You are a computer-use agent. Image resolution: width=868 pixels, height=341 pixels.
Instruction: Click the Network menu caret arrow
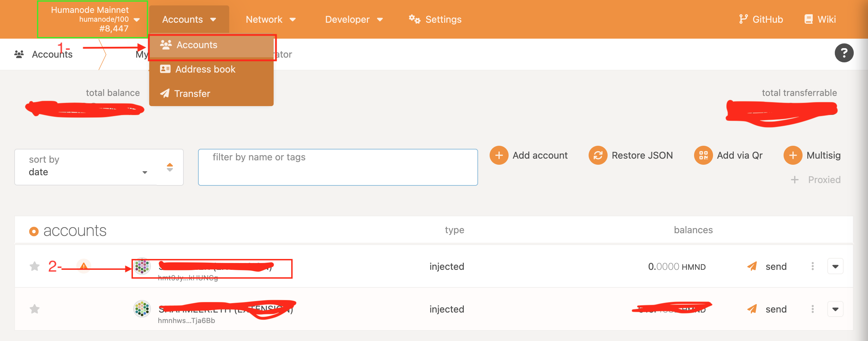293,20
